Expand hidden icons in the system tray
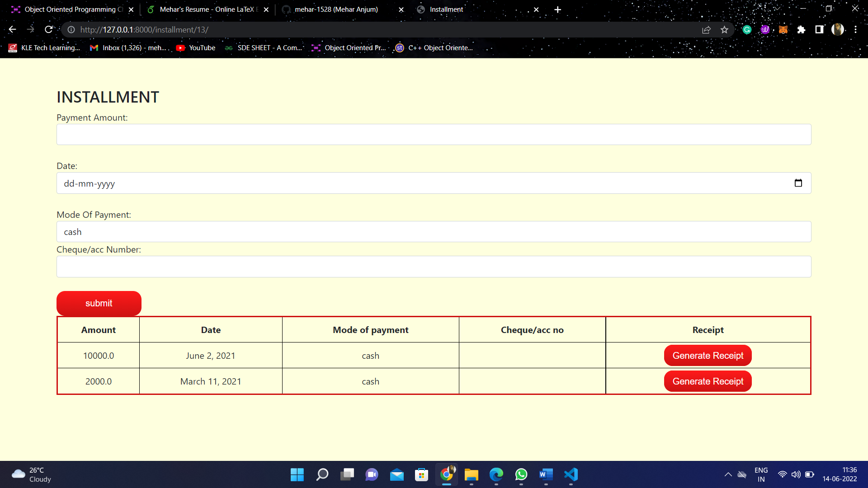 (x=728, y=474)
